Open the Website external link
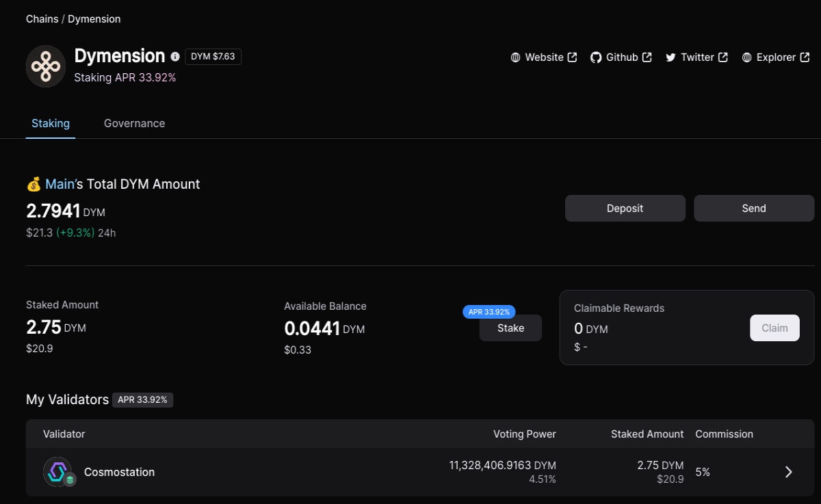This screenshot has height=504, width=821. pos(544,57)
